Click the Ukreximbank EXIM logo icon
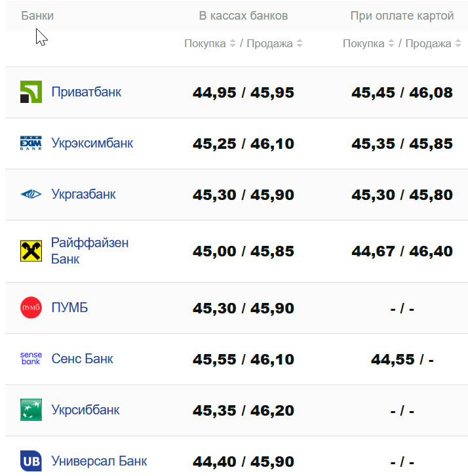This screenshot has width=468, height=476. click(31, 143)
